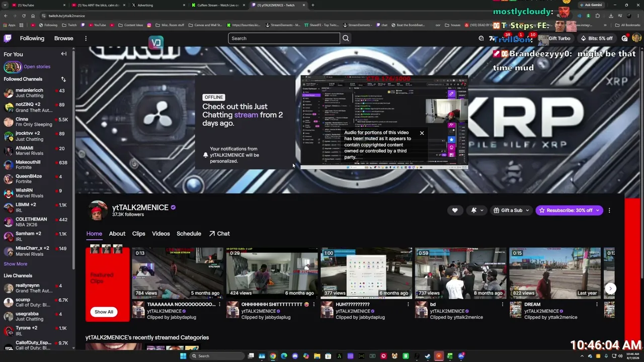
Task: Open the HUH?????????? clip thumbnail
Action: pyautogui.click(x=366, y=273)
